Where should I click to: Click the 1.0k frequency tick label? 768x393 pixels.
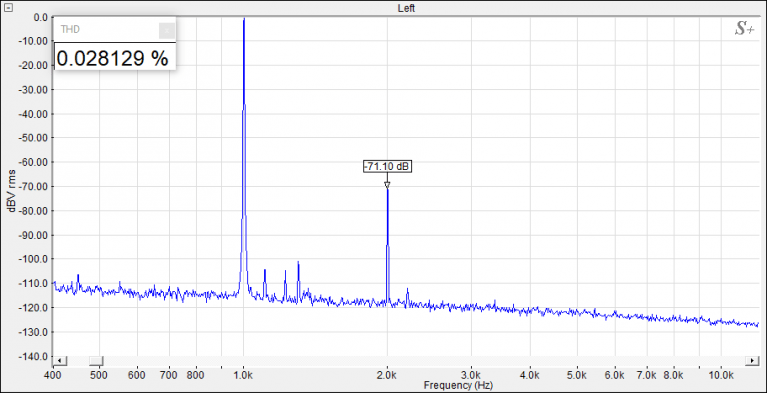(x=243, y=375)
